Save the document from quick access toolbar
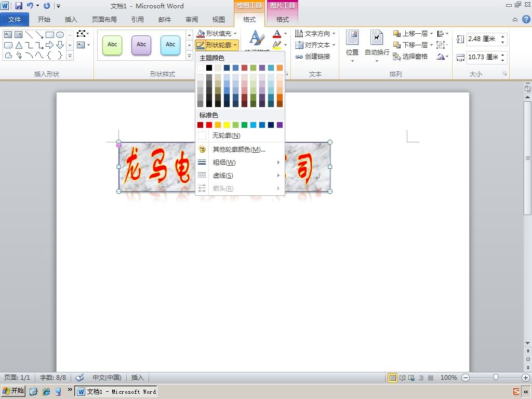Screen dimensions: 532x399 pyautogui.click(x=18, y=6)
